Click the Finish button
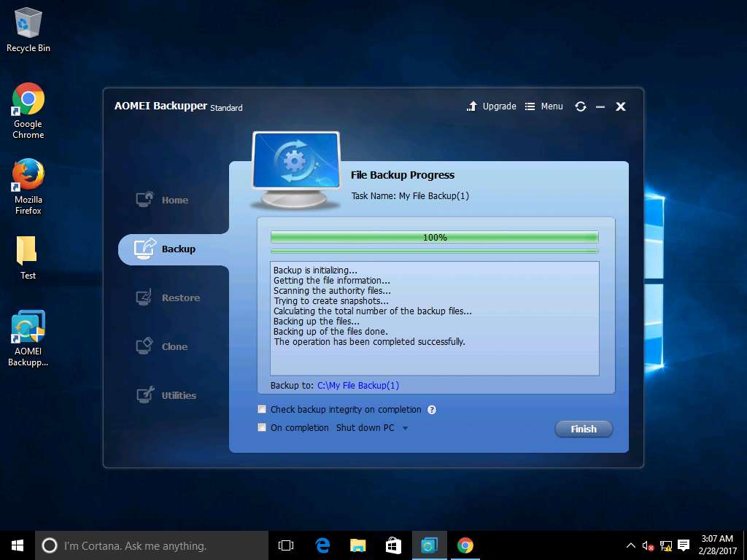Viewport: 747px width, 560px height. (584, 429)
